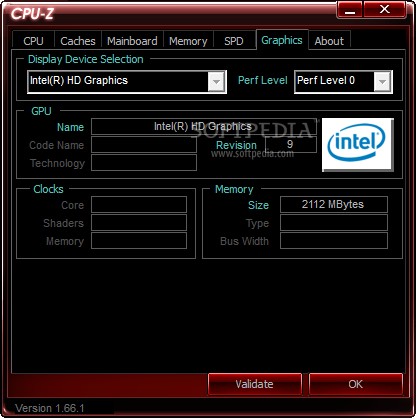Click the Intel logo image
Image resolution: width=416 pixels, height=418 pixels.
point(358,145)
